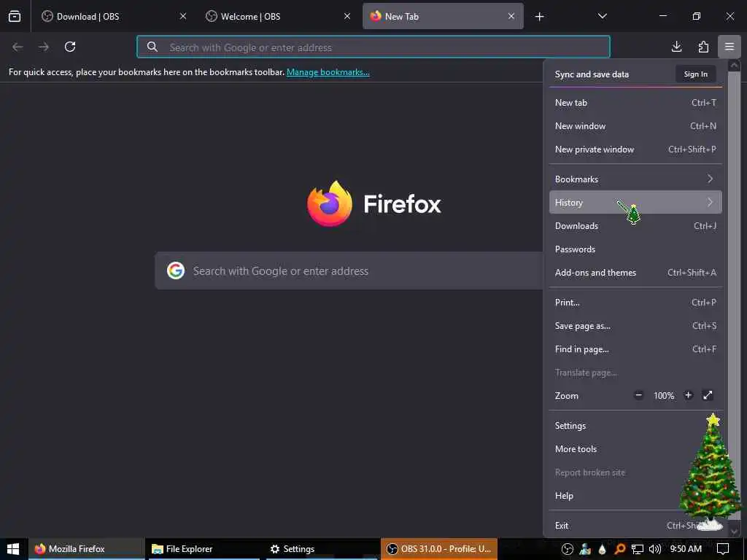Close the New Tab tab
This screenshot has width=747, height=560.
pos(511,16)
